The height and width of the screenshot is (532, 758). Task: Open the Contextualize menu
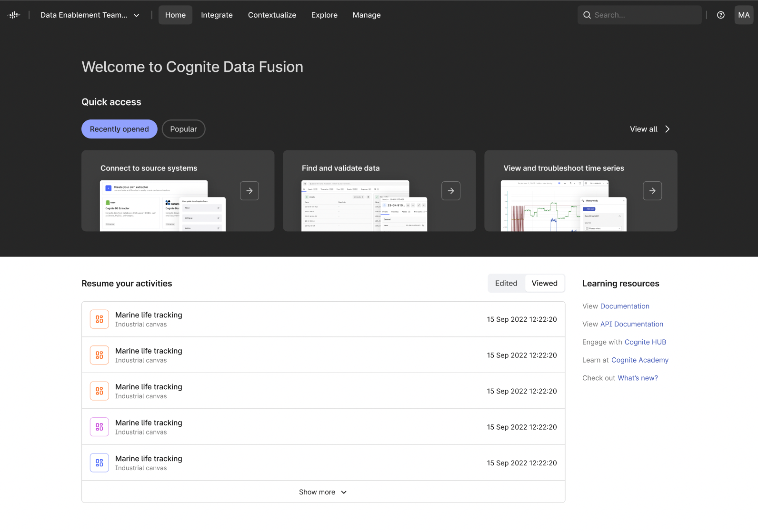pos(272,15)
